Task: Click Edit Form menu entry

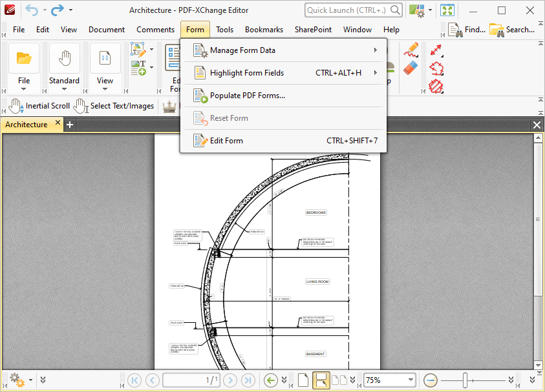Action: (226, 141)
